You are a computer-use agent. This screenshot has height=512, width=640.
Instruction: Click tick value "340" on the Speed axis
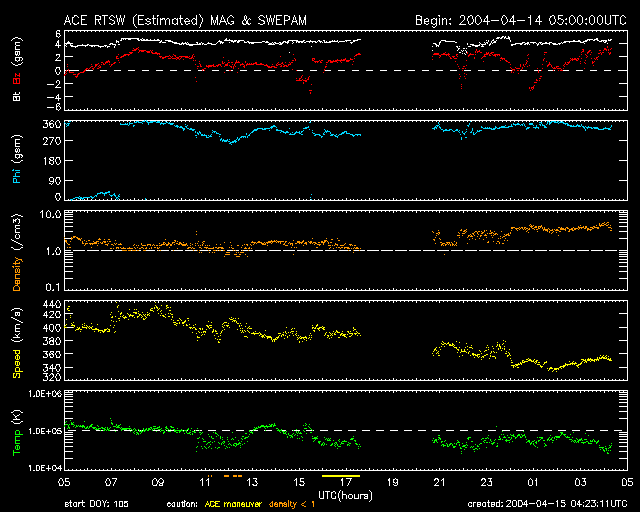pyautogui.click(x=52, y=367)
